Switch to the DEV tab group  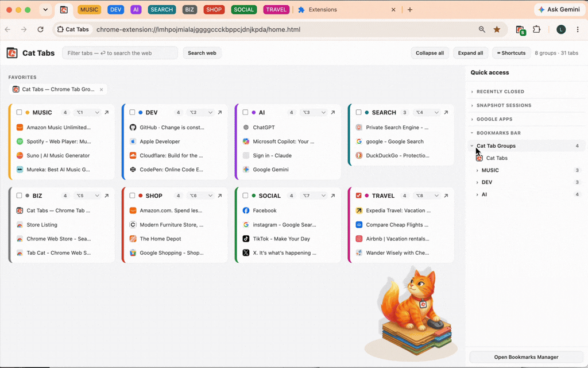(x=115, y=10)
